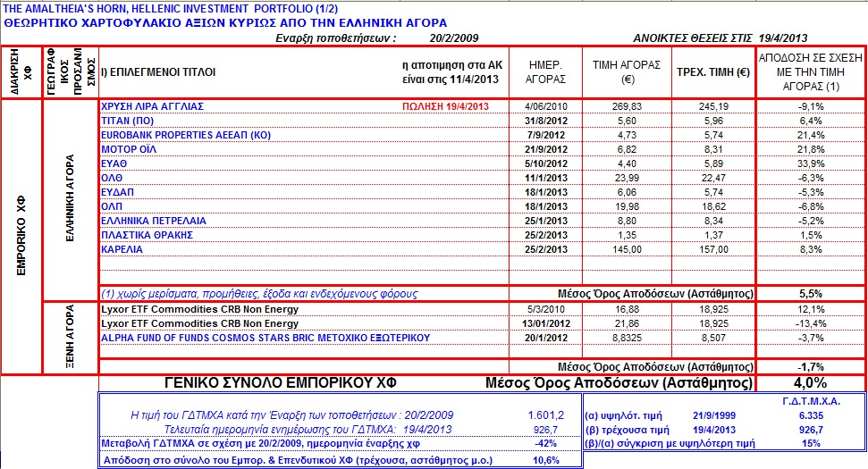This screenshot has width=868, height=469.
Task: Select ALPHA FUND OF FUNDS COSMOS STARS row
Action: coord(265,338)
